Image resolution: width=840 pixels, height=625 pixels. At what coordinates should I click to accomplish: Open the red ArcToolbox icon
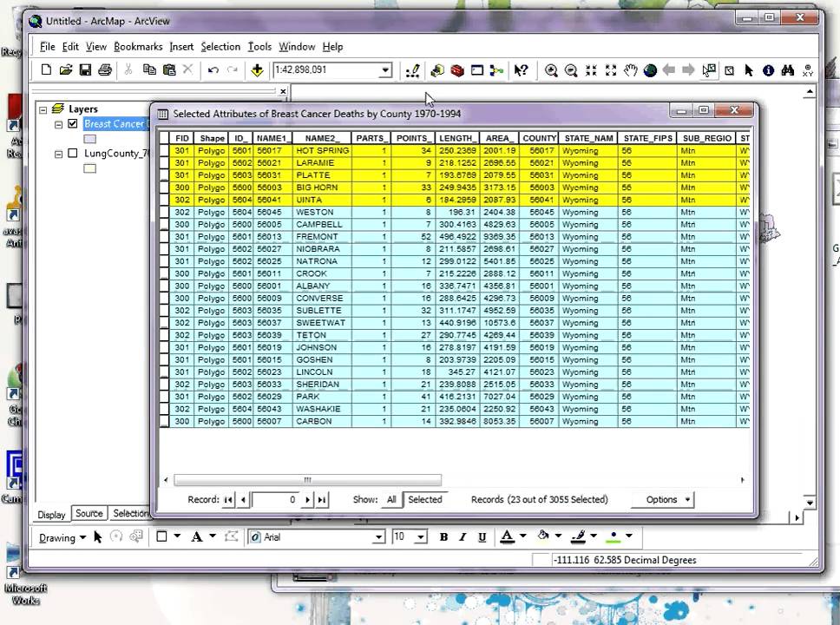tap(457, 70)
